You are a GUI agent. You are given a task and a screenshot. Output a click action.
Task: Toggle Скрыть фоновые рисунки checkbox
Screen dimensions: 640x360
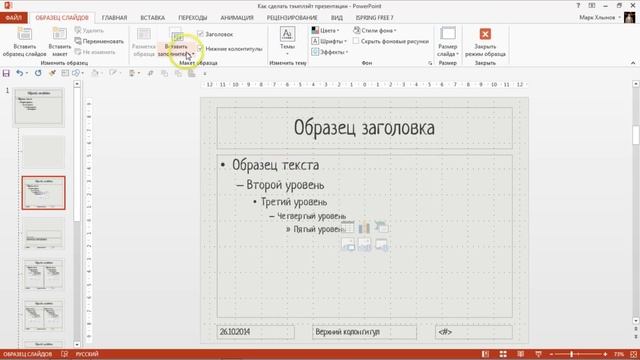(356, 41)
